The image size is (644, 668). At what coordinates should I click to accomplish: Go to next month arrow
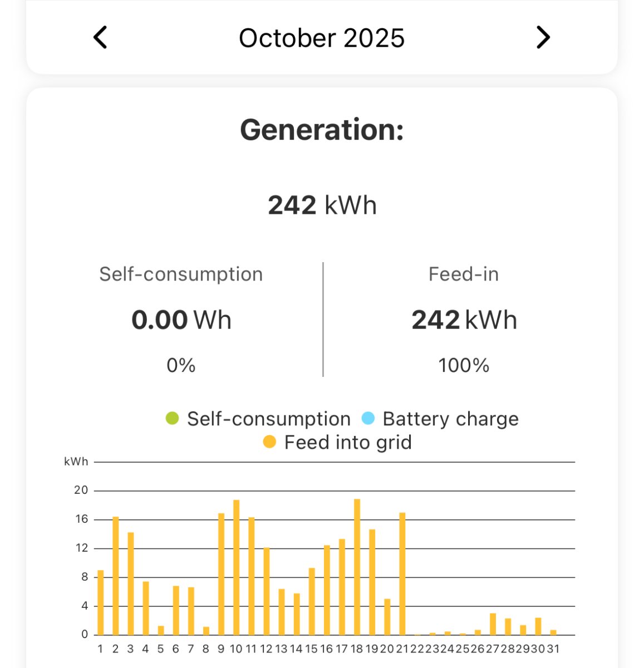point(543,38)
